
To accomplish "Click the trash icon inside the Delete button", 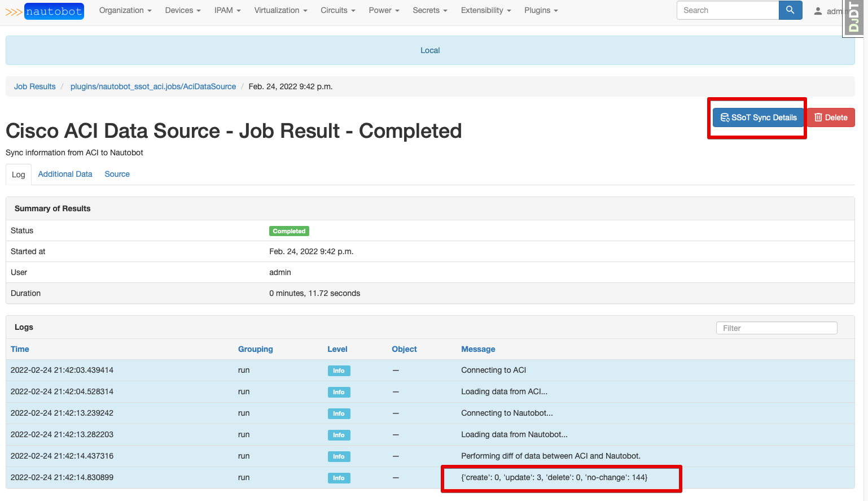I will (818, 117).
